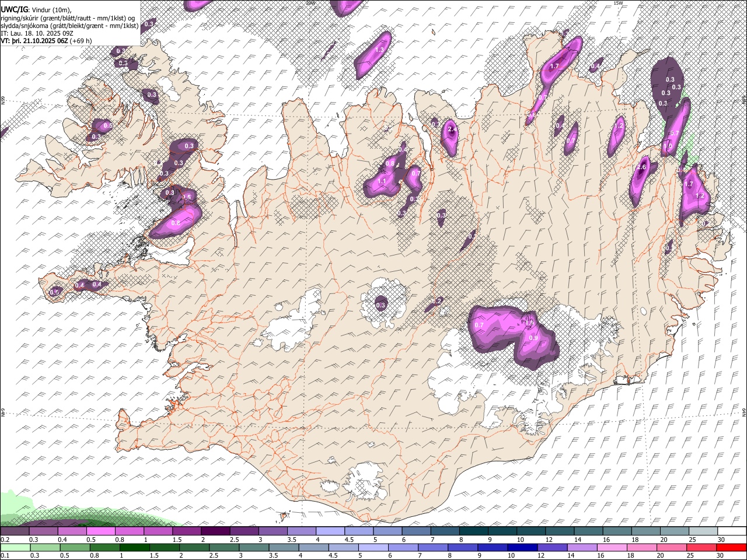
Task: Choose the light violet swatch labeled 14 in rain scale
Action: point(581,547)
